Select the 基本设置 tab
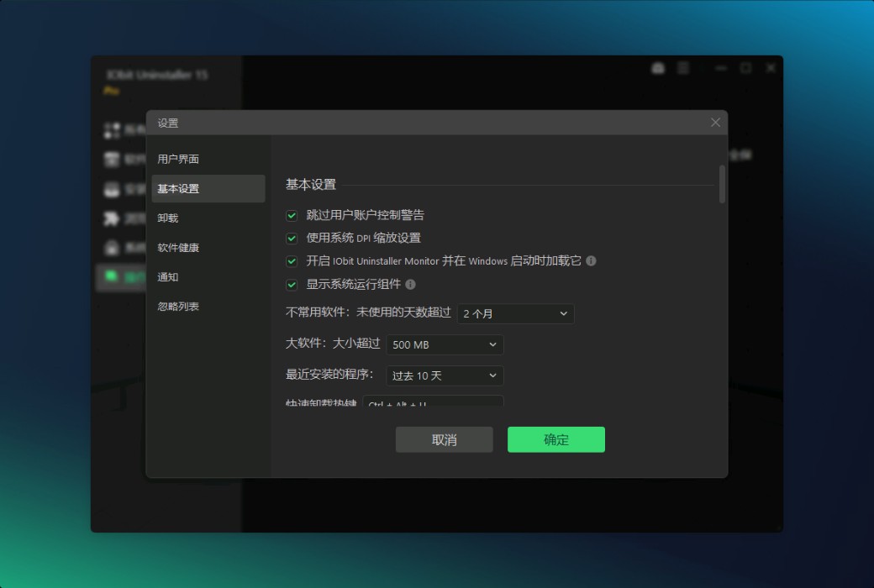874x588 pixels. [x=208, y=188]
